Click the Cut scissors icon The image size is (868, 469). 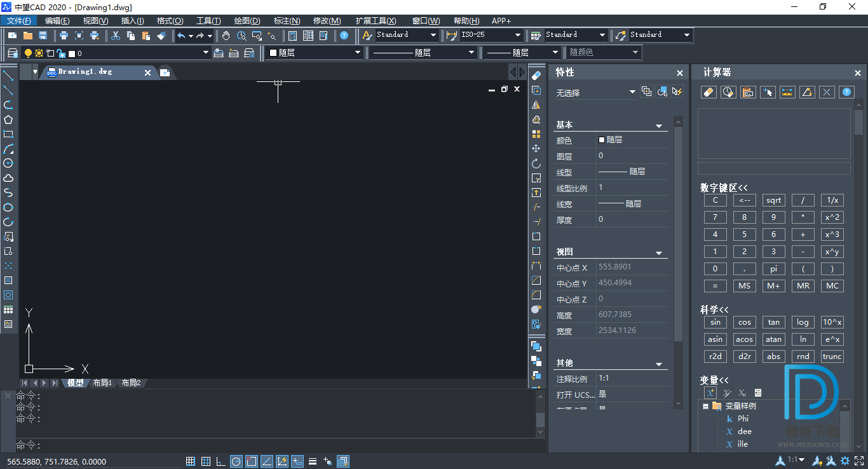tap(116, 36)
